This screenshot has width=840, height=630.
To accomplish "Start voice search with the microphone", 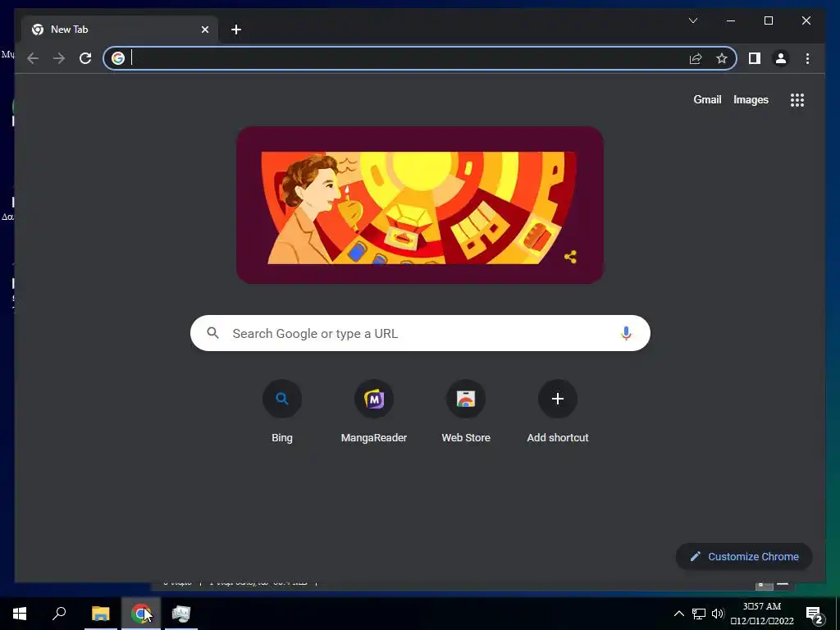I will tap(626, 333).
